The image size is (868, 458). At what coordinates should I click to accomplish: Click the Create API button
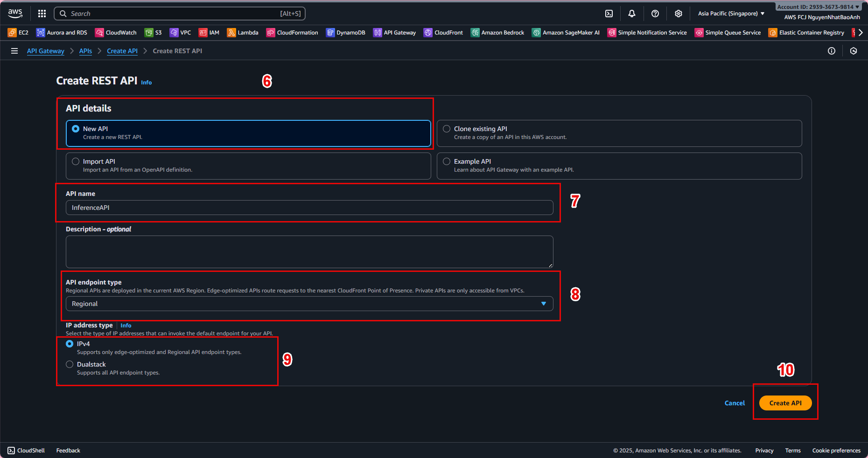(785, 403)
